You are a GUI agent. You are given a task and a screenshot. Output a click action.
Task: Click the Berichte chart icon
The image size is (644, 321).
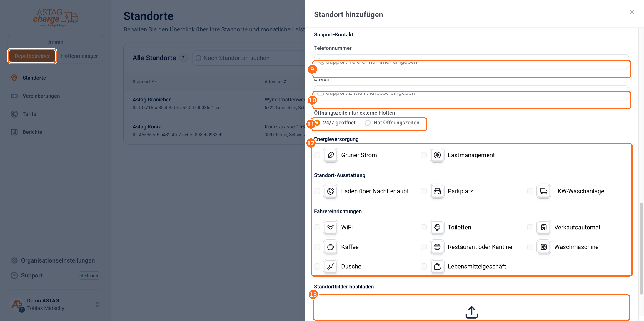(14, 132)
